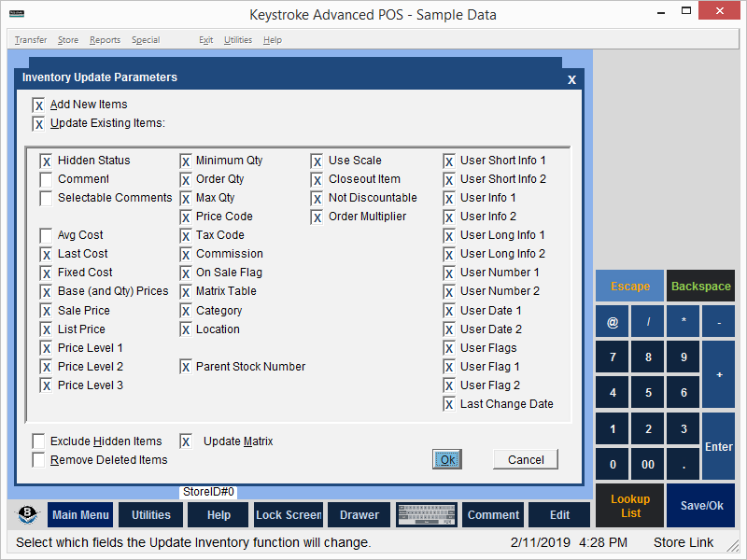Click the Ok button
This screenshot has width=747, height=560.
tap(447, 459)
